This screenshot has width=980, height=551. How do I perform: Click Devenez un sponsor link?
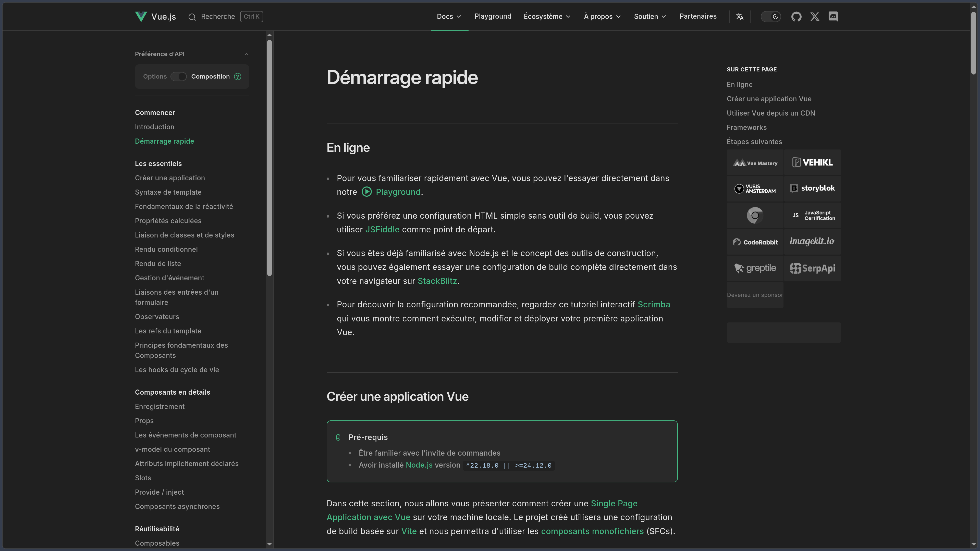coord(755,295)
